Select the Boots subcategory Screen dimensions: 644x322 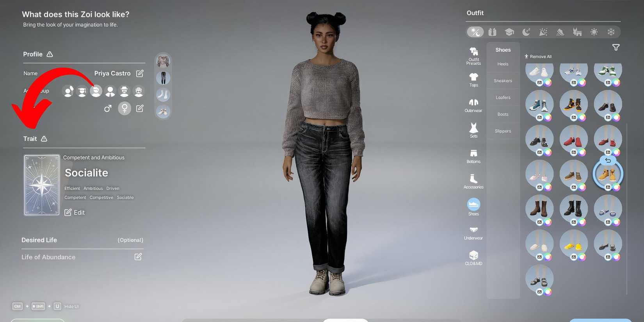[503, 114]
